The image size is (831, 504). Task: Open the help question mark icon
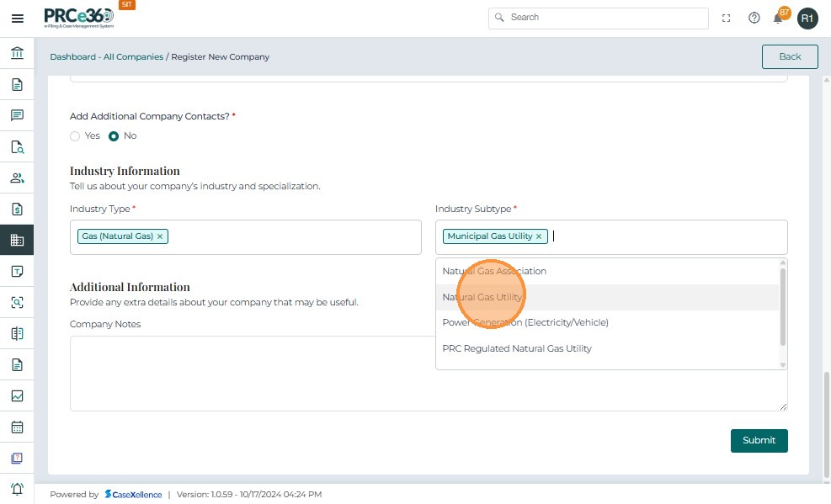click(x=754, y=19)
